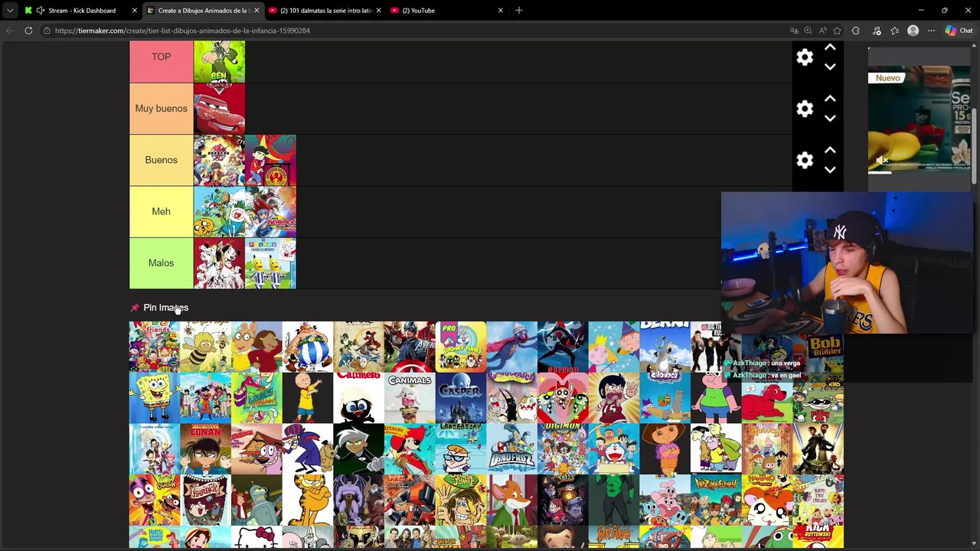The image size is (980, 551).
Task: Select the SpongeBob image in the pool
Action: [x=154, y=397]
